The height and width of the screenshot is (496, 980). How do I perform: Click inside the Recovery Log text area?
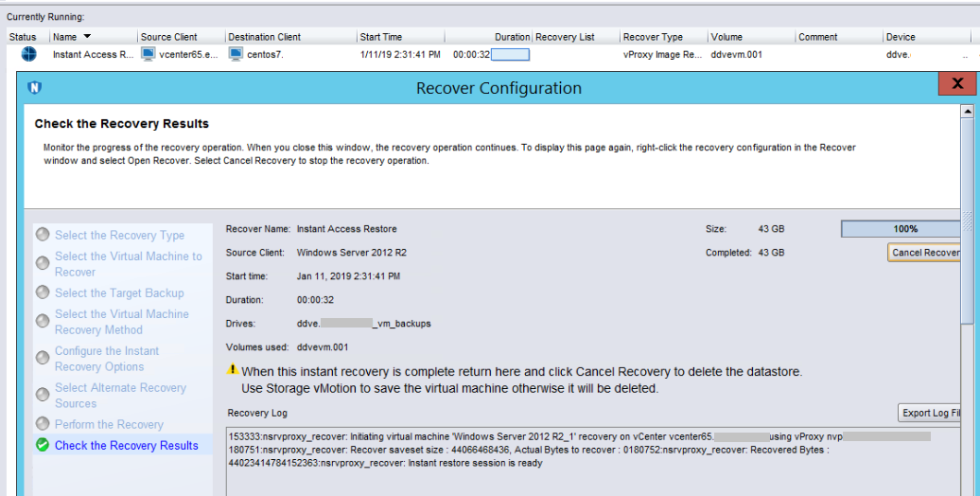tap(586, 464)
